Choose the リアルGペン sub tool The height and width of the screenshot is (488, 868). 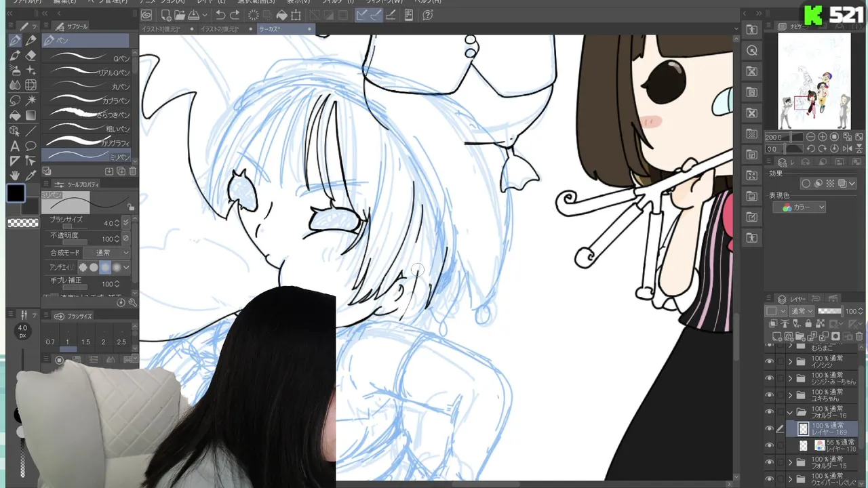[87, 73]
